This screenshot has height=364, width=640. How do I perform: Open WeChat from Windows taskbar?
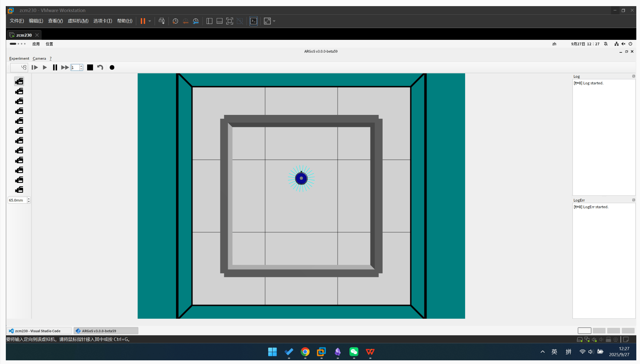coord(354,352)
